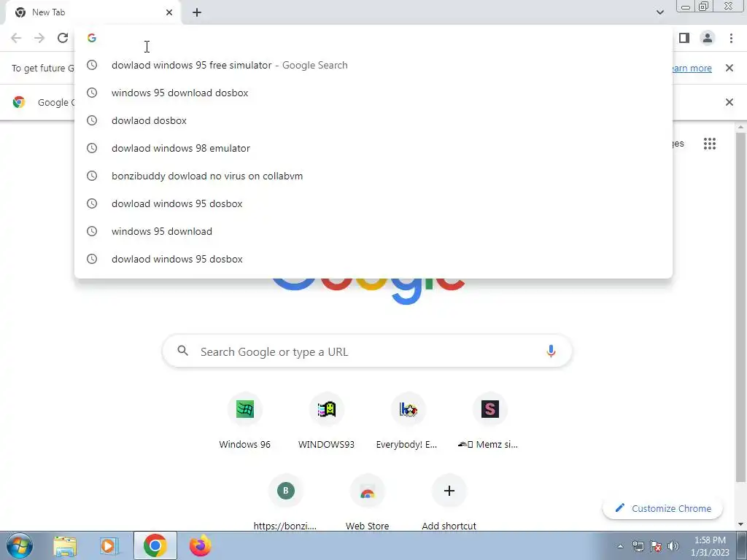The width and height of the screenshot is (747, 560).
Task: Open File Explorer from the taskbar
Action: coord(65,545)
